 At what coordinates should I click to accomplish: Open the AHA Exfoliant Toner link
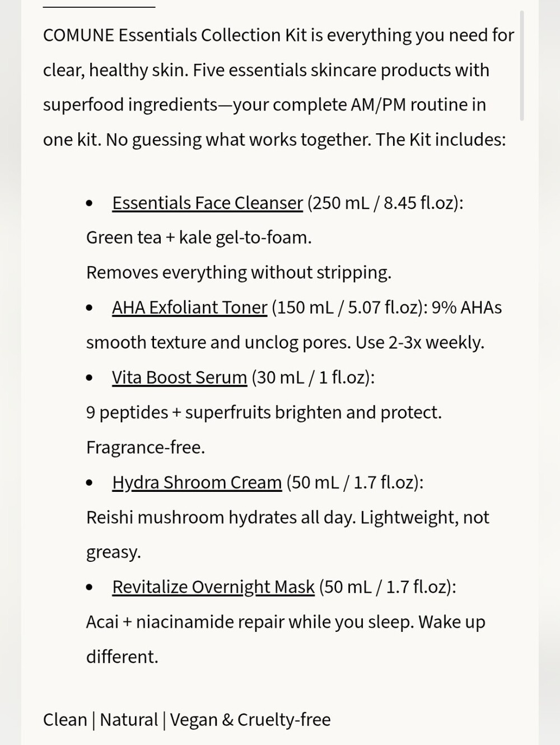point(189,308)
